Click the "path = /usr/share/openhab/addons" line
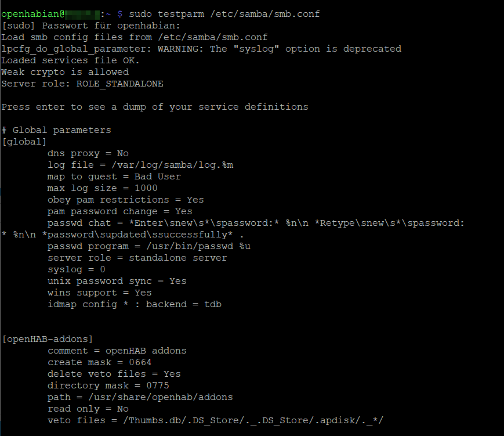This screenshot has width=504, height=436. pyautogui.click(x=140, y=397)
